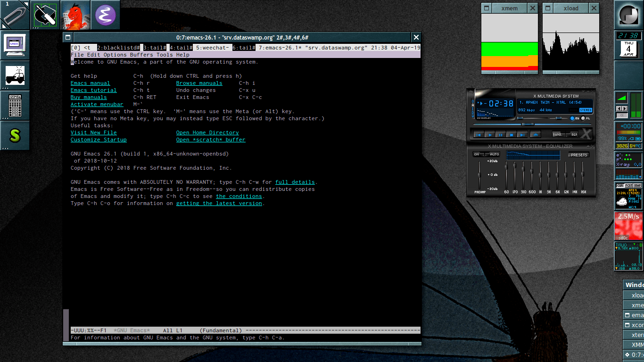Open the Emacs Options menu
Viewport: 644px width, 362px height.
(115, 55)
